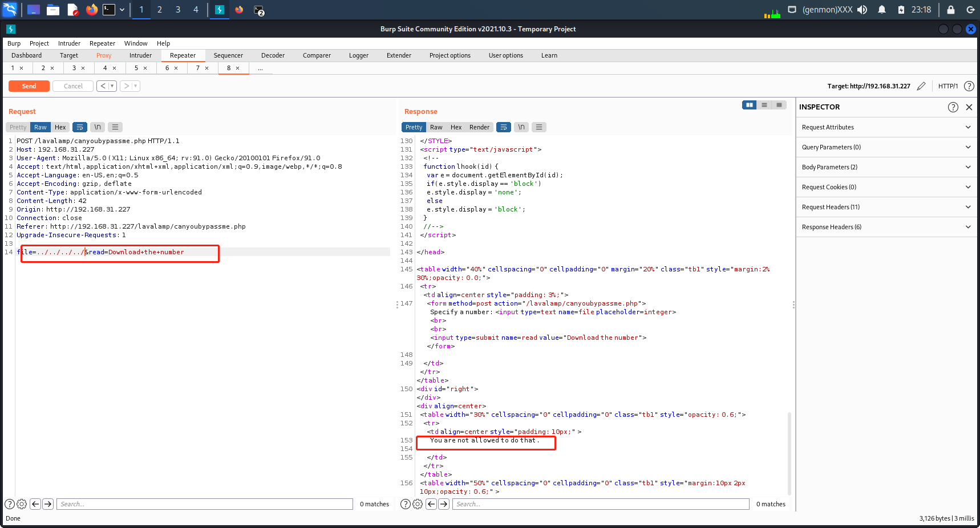Open the Window menu

point(136,43)
